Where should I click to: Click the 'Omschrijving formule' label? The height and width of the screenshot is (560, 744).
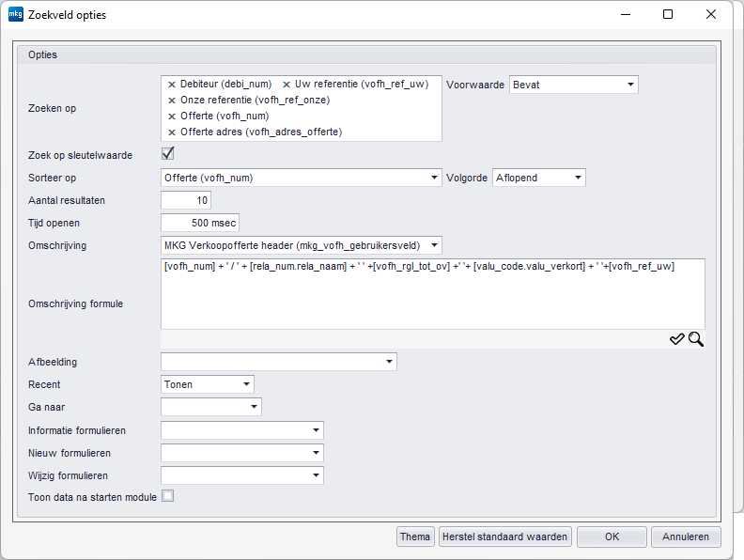coord(75,303)
